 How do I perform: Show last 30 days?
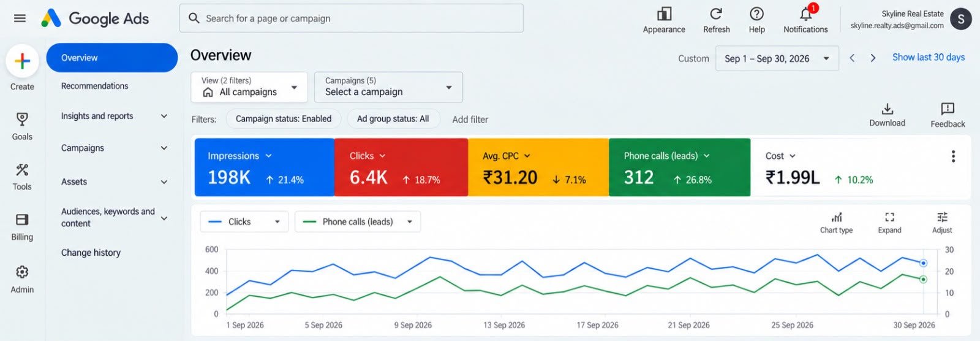[928, 57]
